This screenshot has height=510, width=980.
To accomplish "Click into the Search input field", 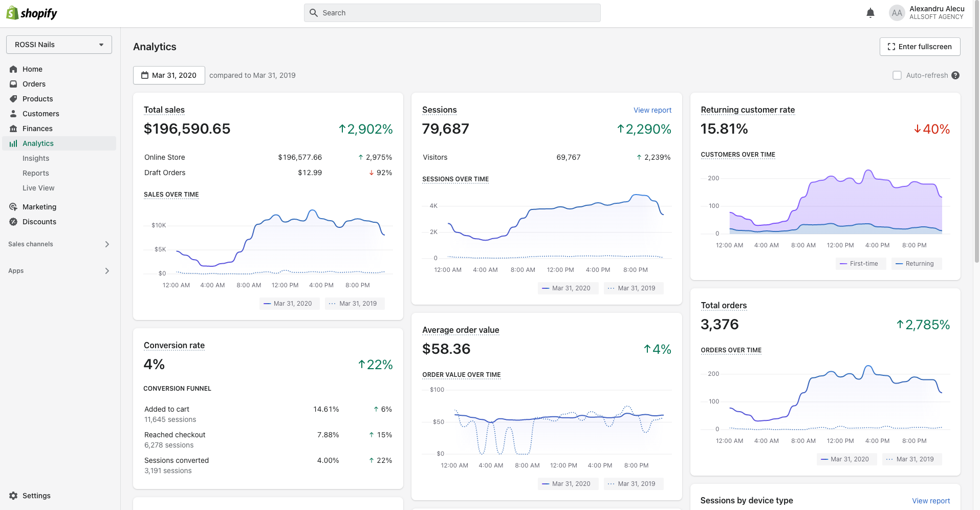I will click(x=452, y=13).
